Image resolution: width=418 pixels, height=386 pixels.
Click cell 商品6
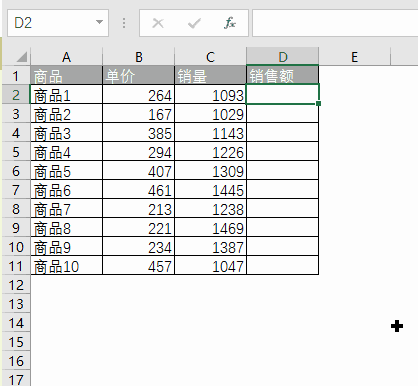[x=66, y=189]
